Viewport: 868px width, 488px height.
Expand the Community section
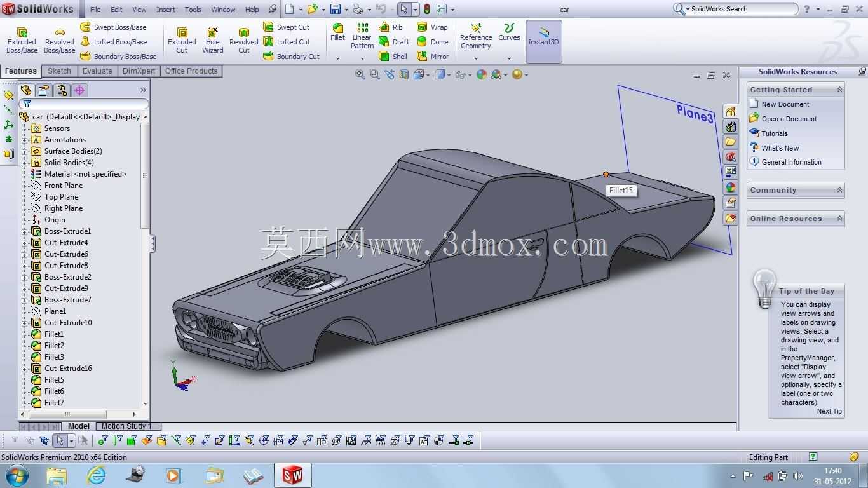pyautogui.click(x=839, y=190)
